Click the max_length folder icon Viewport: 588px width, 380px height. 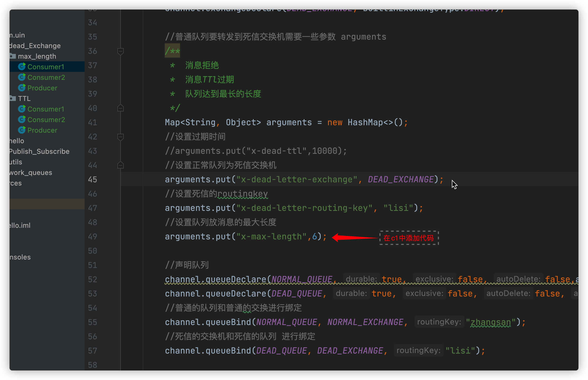point(12,56)
